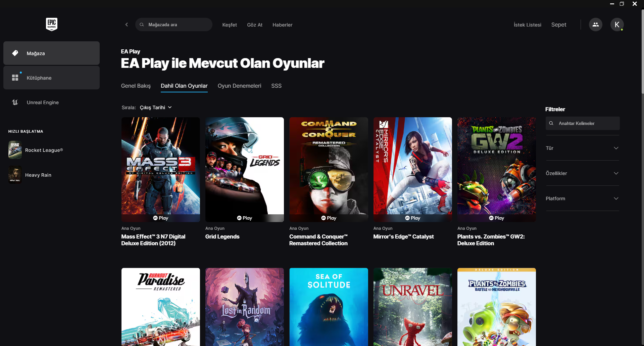Launch Heavy Rain from its icon
The image size is (644, 346).
pos(15,175)
